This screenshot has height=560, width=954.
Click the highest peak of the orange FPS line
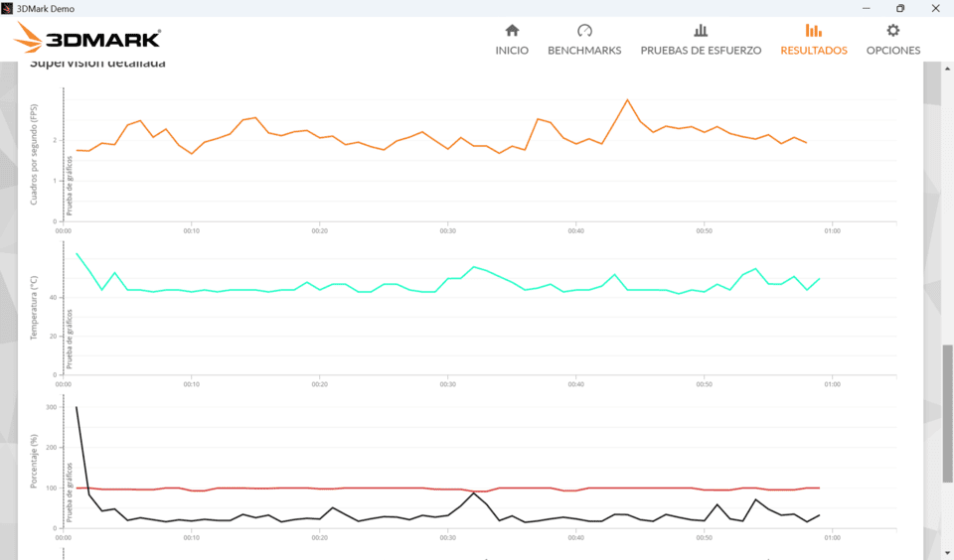[627, 99]
